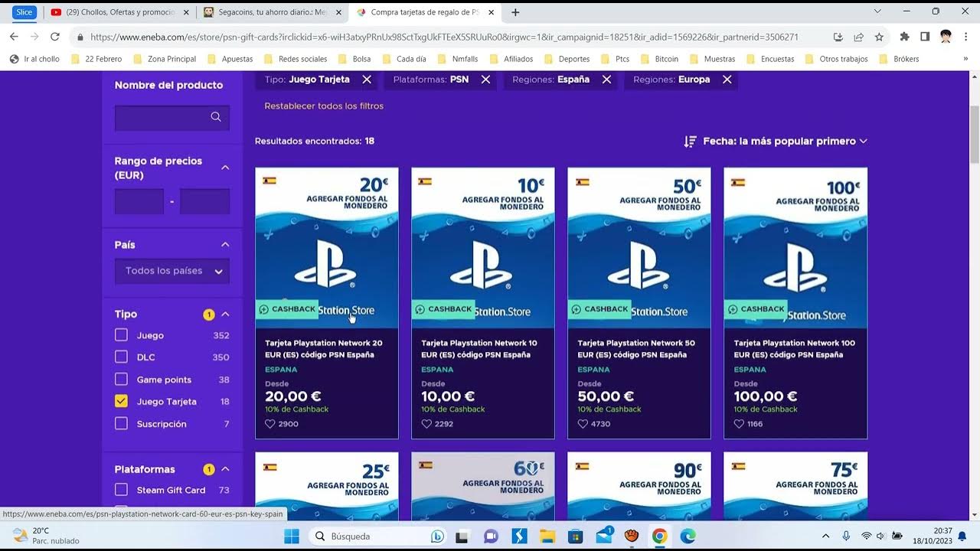Screen dimensions: 980x551
Task: Open the Fecha: la más popular primero sort dropdown
Action: [785, 142]
